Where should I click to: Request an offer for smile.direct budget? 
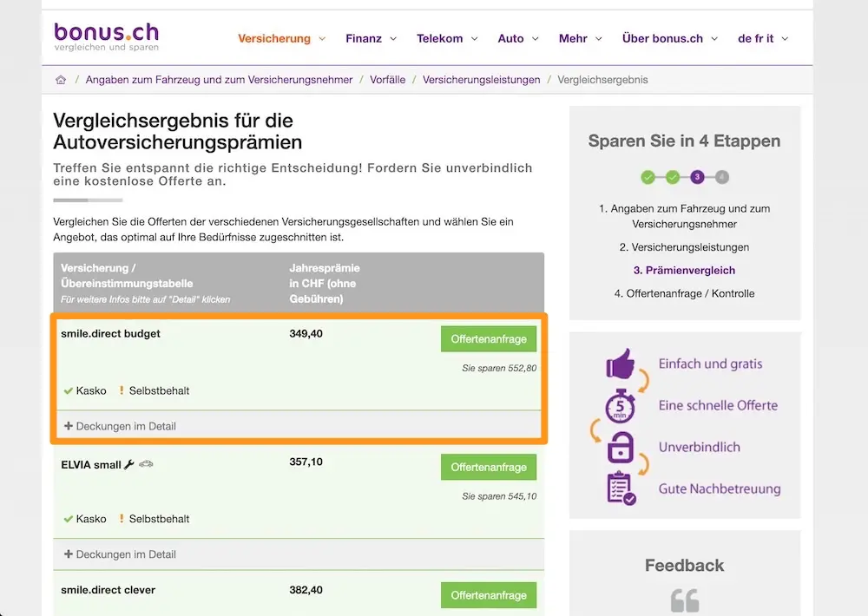tap(489, 338)
